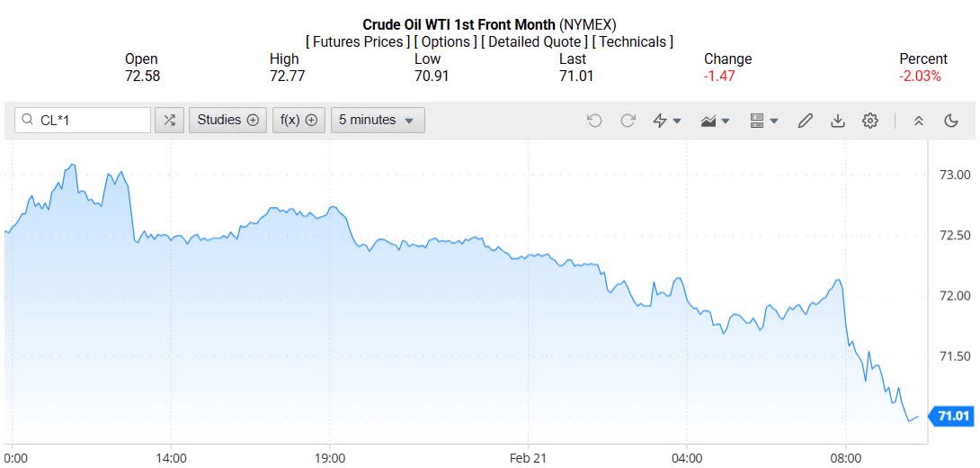
Task: Toggle dark mode moon icon
Action: pos(951,120)
